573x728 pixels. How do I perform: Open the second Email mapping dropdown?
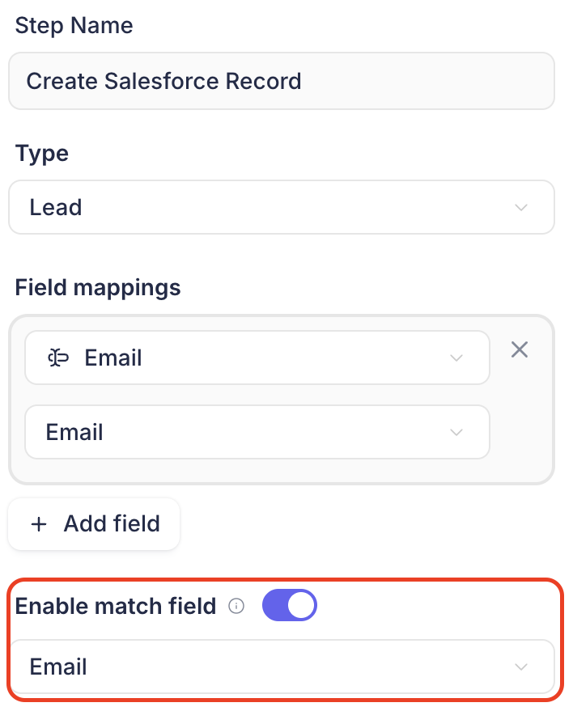tap(257, 432)
